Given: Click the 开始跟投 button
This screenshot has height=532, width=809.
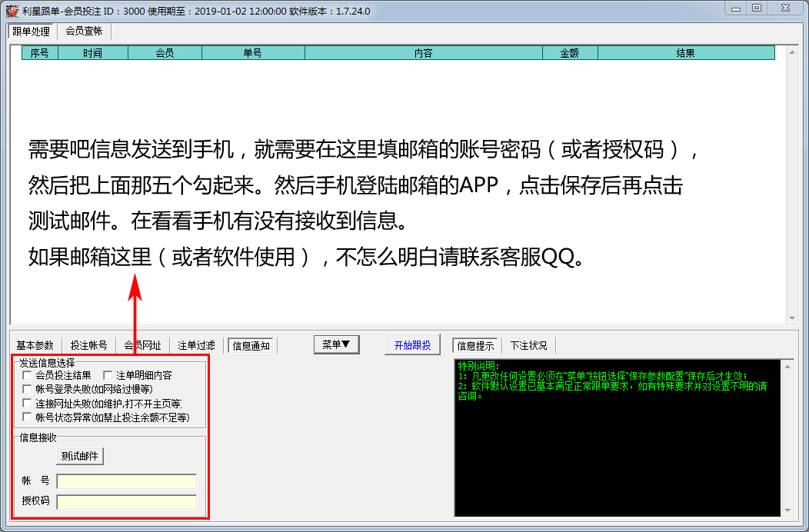Looking at the screenshot, I should [412, 345].
